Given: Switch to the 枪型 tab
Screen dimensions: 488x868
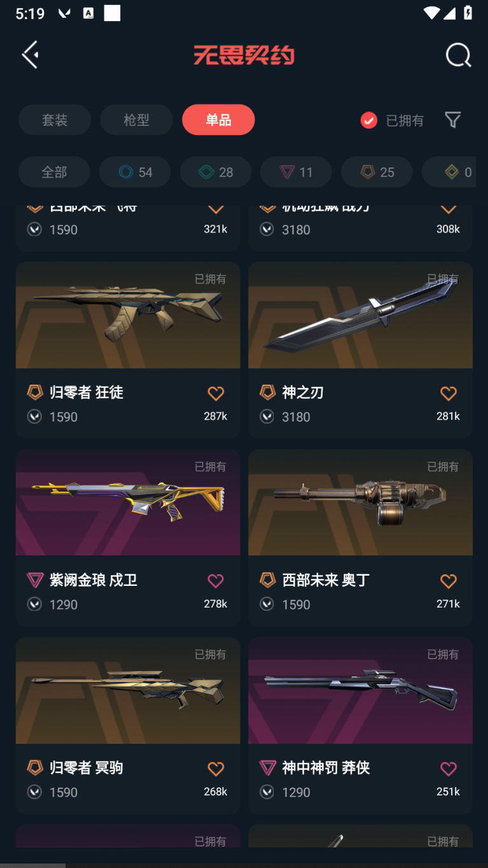Looking at the screenshot, I should point(136,120).
